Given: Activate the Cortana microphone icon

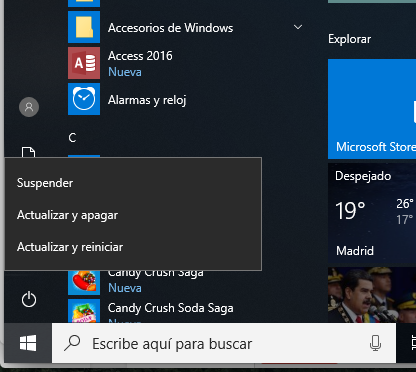Looking at the screenshot, I should point(375,343).
